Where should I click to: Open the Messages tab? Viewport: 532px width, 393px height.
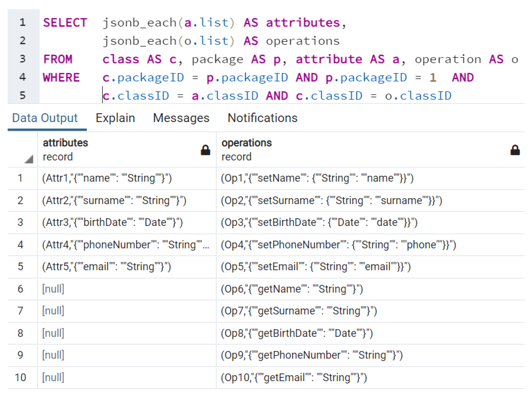pyautogui.click(x=181, y=118)
